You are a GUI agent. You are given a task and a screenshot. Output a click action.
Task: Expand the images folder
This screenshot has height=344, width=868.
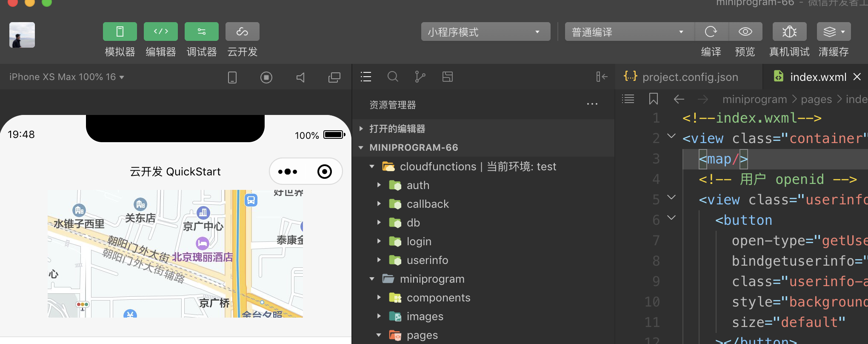[x=379, y=316]
